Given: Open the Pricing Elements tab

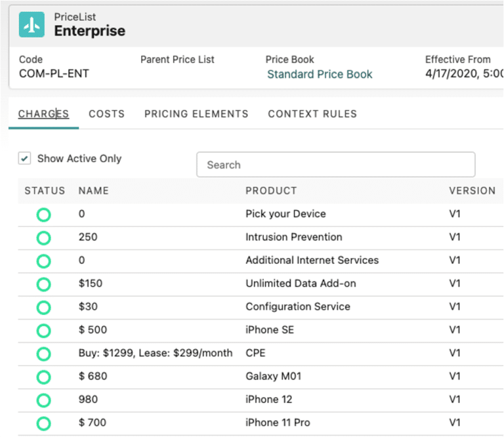Looking at the screenshot, I should click(x=196, y=114).
